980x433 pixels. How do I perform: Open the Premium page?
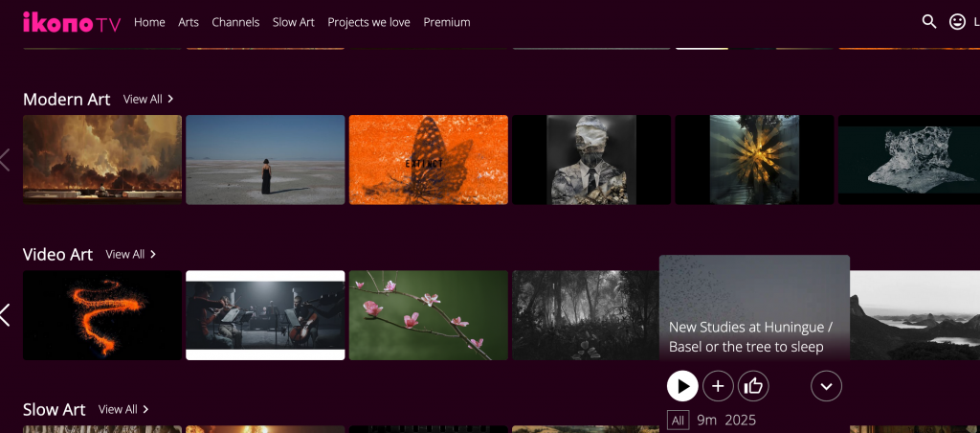[447, 22]
